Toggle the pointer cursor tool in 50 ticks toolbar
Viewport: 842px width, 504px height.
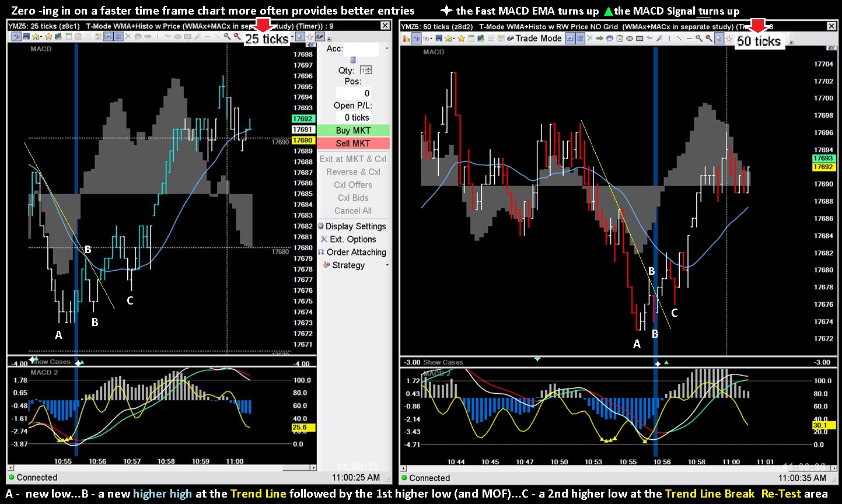pyautogui.click(x=719, y=38)
